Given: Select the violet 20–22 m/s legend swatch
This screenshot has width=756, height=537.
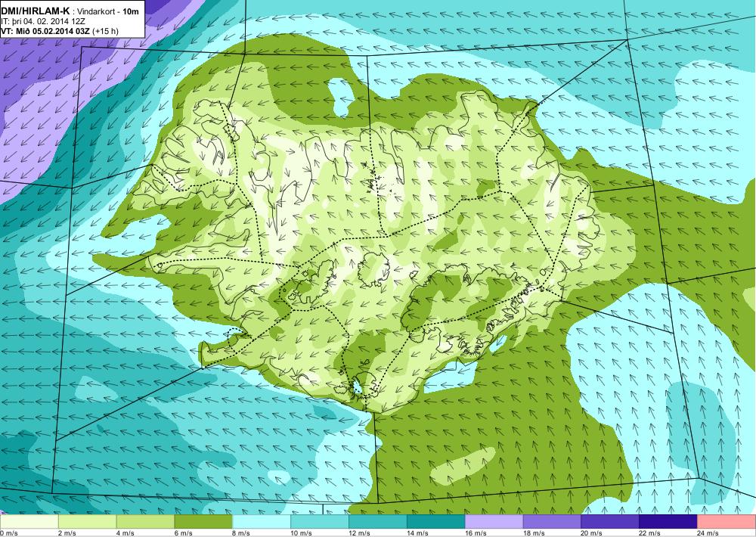Looking at the screenshot, I should pos(610,522).
